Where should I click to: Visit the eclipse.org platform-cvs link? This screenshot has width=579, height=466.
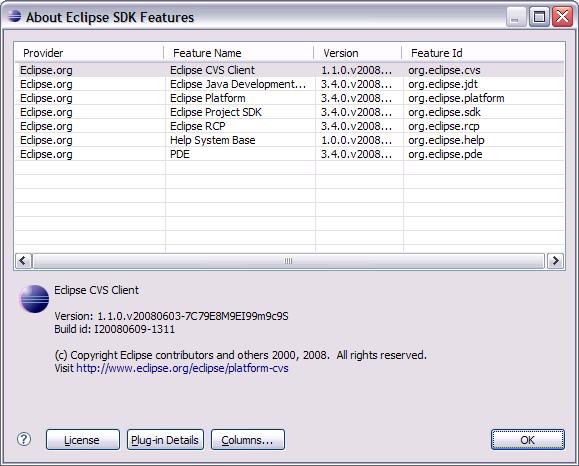[x=182, y=368]
